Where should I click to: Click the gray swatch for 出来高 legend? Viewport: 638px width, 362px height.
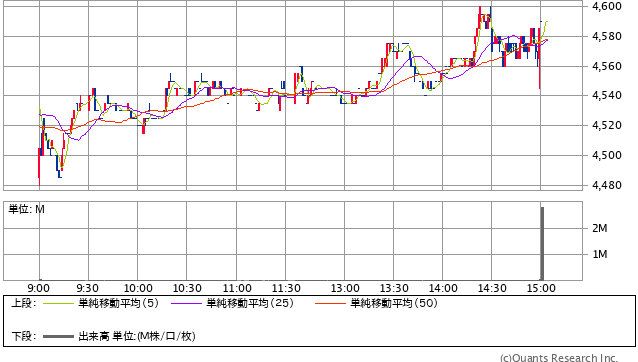coord(59,336)
